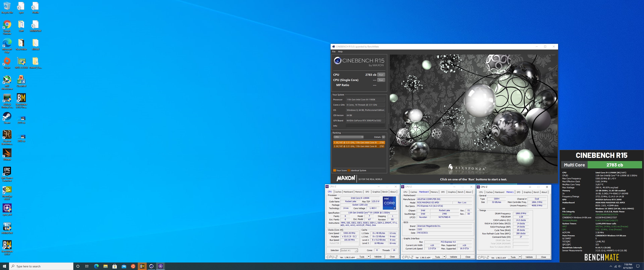This screenshot has width=644, height=270.
Task: Select the GPU-Z.2.38.0 desktop icon
Action: [21, 63]
